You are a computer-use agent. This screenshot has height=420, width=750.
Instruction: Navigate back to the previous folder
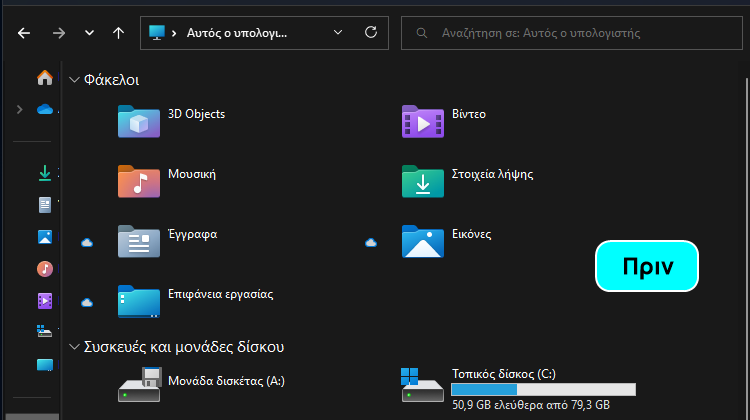click(x=24, y=33)
